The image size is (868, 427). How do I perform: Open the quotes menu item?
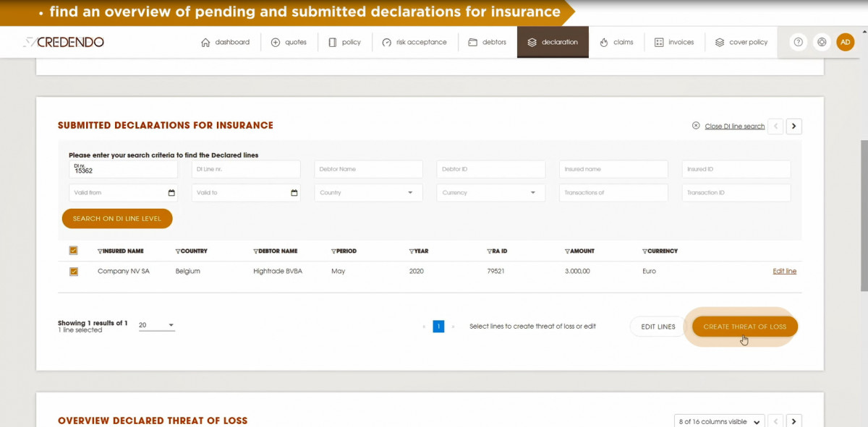tap(289, 42)
